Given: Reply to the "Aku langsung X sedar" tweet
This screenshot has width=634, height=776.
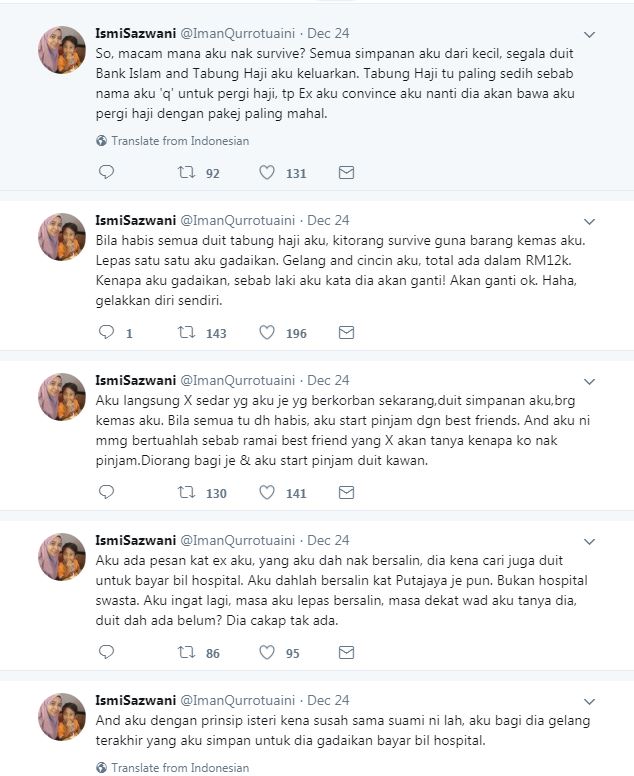Looking at the screenshot, I should pos(106,493).
